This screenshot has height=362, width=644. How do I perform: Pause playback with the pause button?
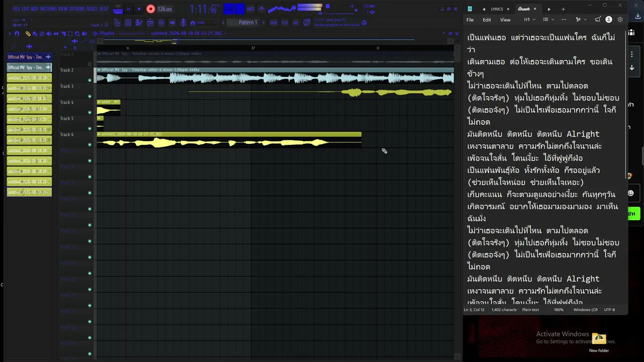pos(128,9)
